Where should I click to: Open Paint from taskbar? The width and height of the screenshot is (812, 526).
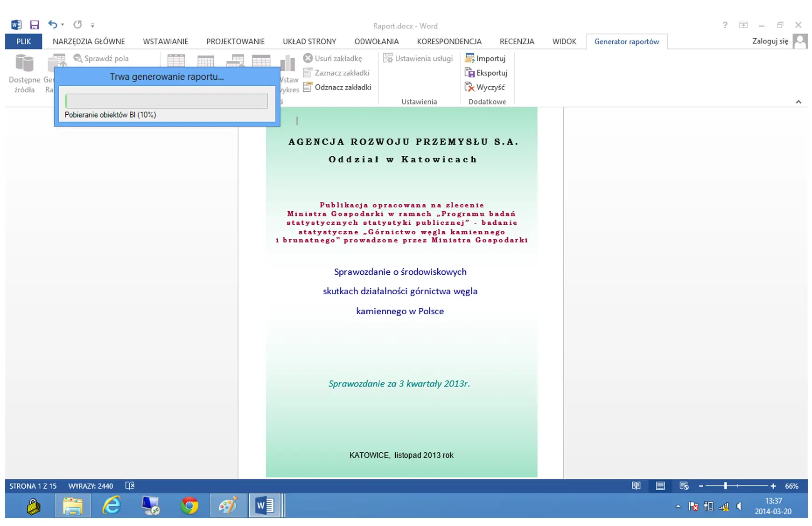pos(228,506)
